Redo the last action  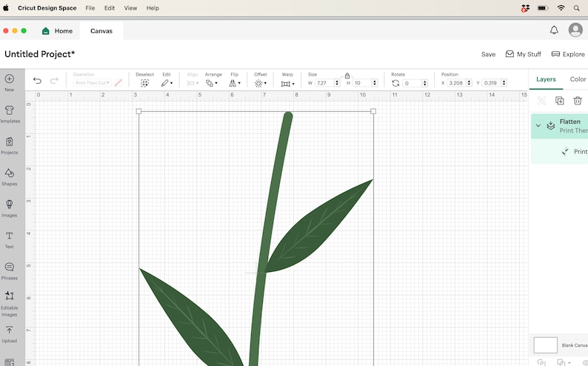point(54,81)
